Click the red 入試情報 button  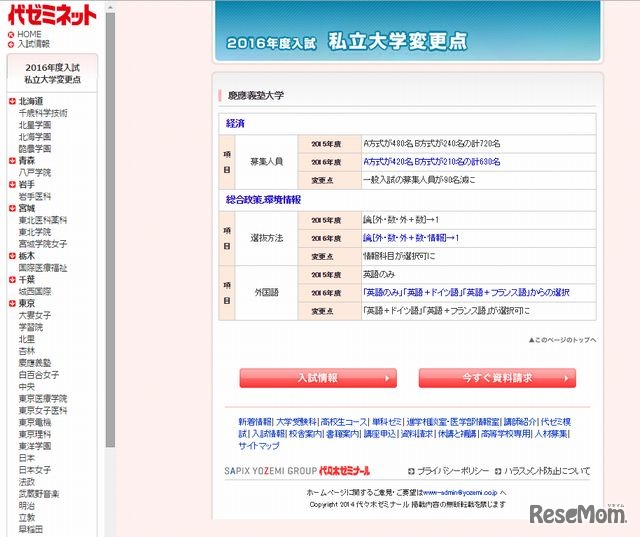point(318,378)
